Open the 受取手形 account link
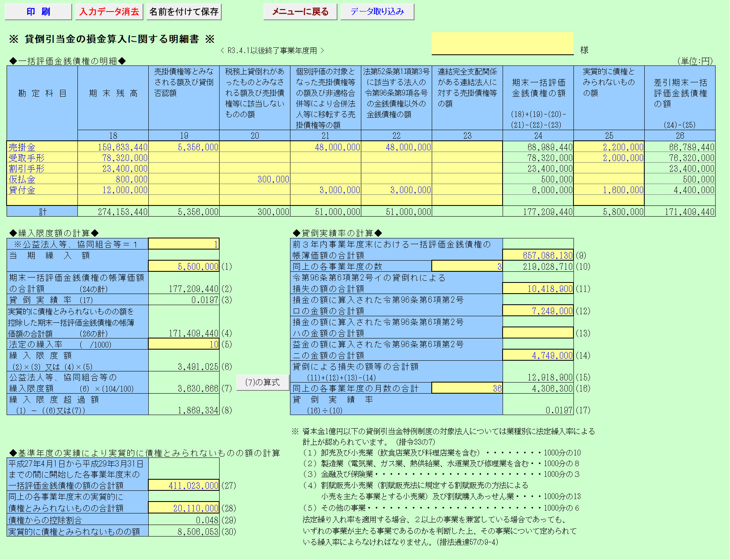 click(x=26, y=158)
